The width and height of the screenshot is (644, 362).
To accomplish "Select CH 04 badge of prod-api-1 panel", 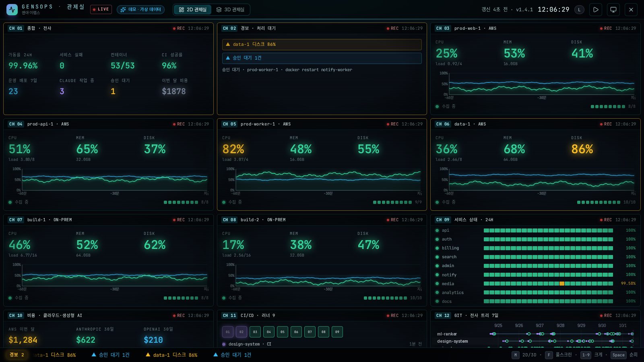I will click(16, 124).
